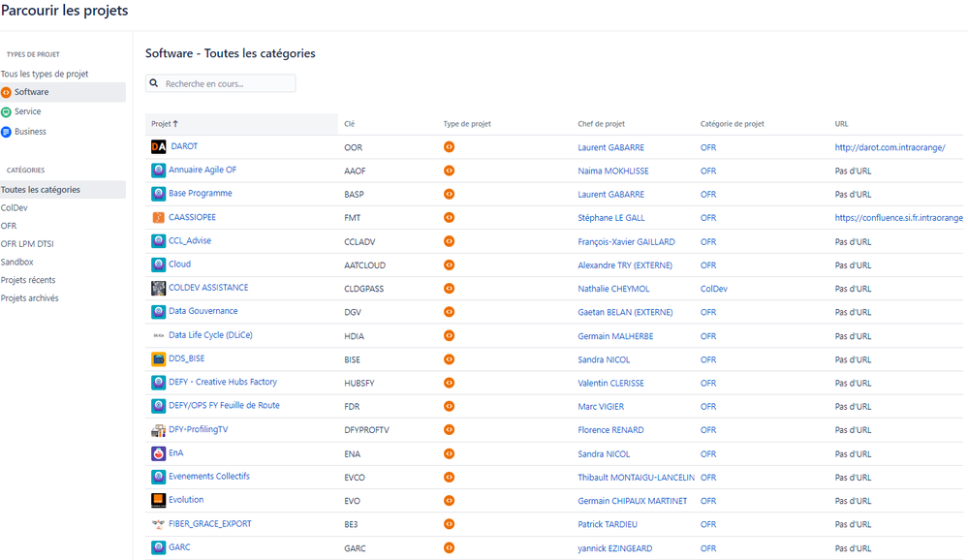View project lead Patrick TARDIEU

(x=608, y=525)
